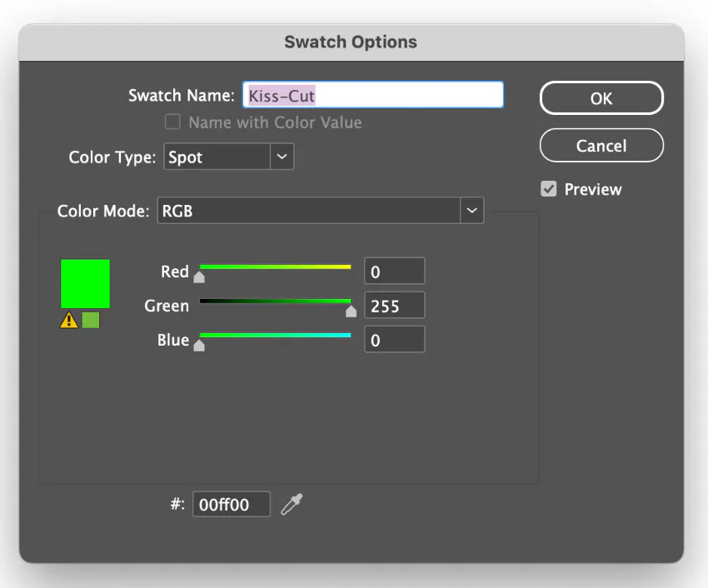
Task: Click the Blue slider handle
Action: pos(199,346)
